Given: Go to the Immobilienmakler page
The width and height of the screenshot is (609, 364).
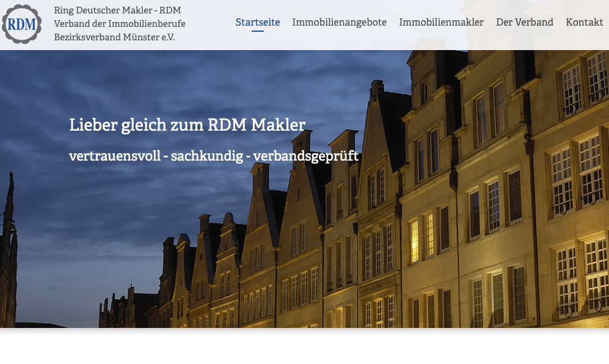Looking at the screenshot, I should [441, 23].
